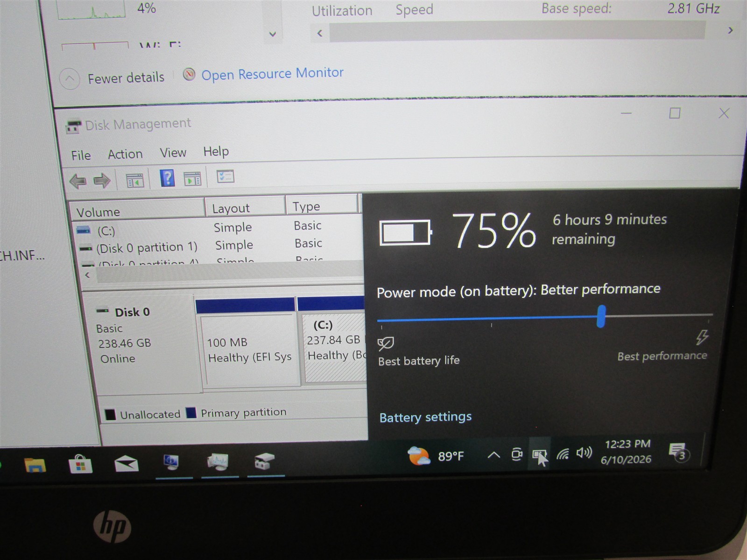Show hidden tray icons with the chevron
747x560 pixels.
tap(494, 455)
